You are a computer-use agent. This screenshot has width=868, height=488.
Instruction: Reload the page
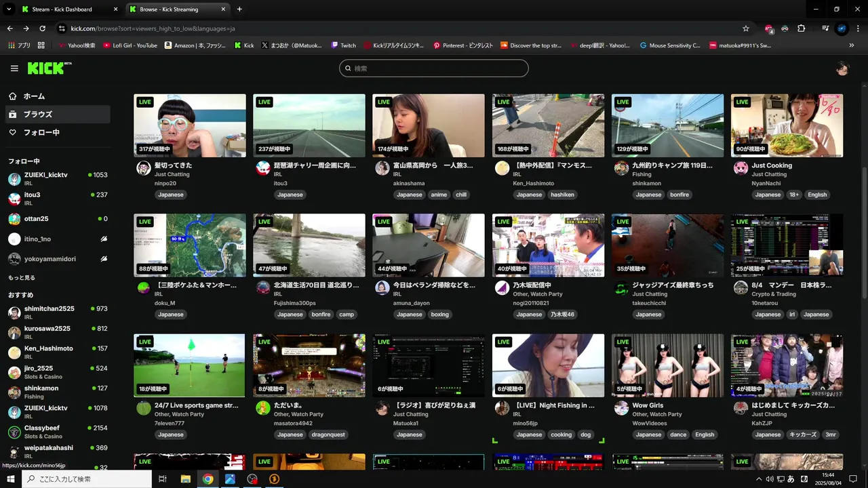[x=43, y=28]
